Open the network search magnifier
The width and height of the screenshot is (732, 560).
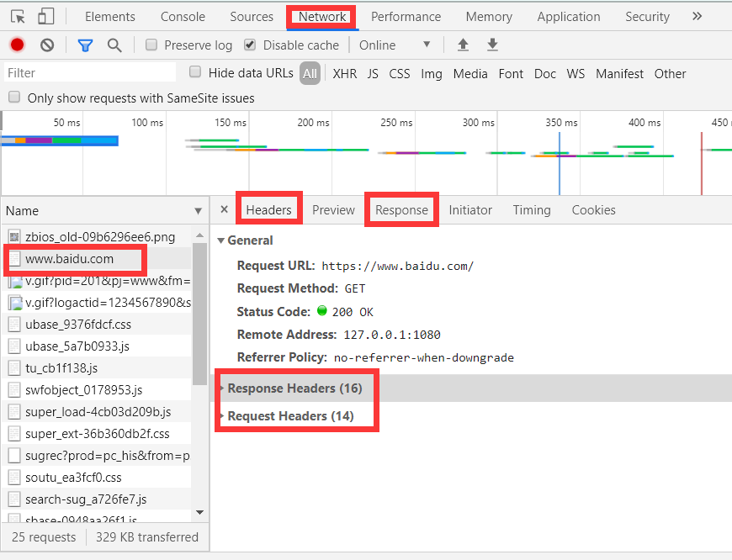point(114,45)
